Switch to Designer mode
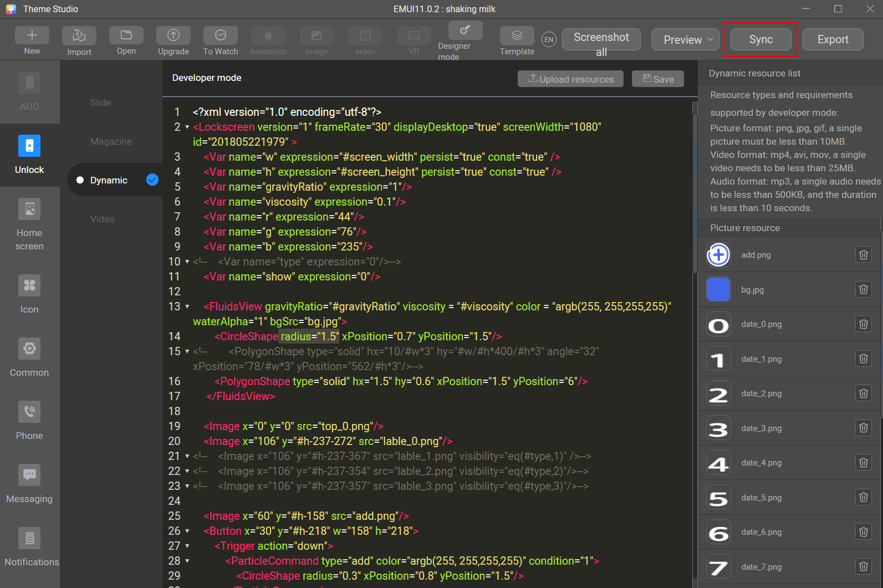Viewport: 883px width, 588px height. (x=465, y=31)
